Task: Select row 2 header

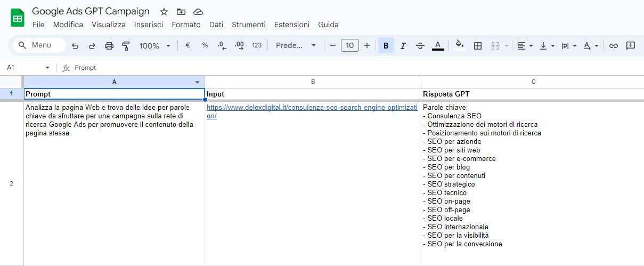Action: coord(12,183)
